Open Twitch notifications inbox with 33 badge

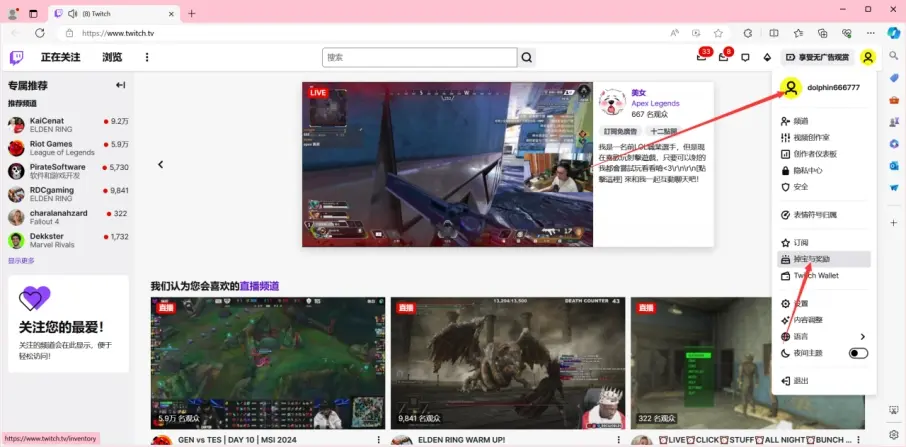point(701,57)
